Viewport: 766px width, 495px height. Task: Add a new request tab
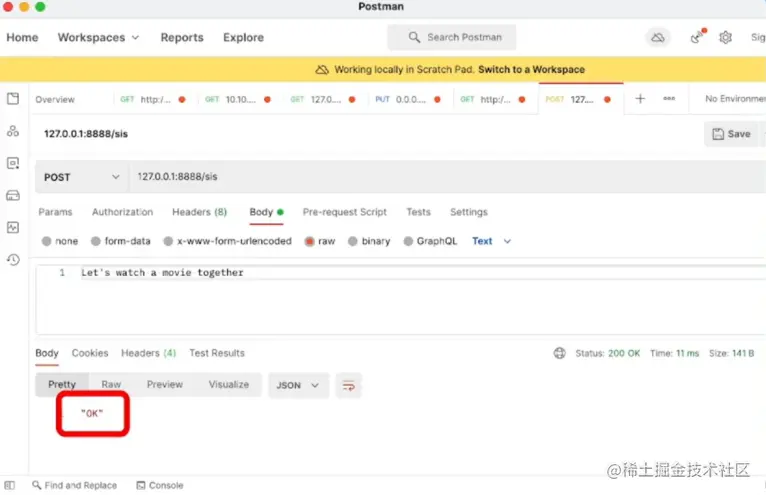640,99
